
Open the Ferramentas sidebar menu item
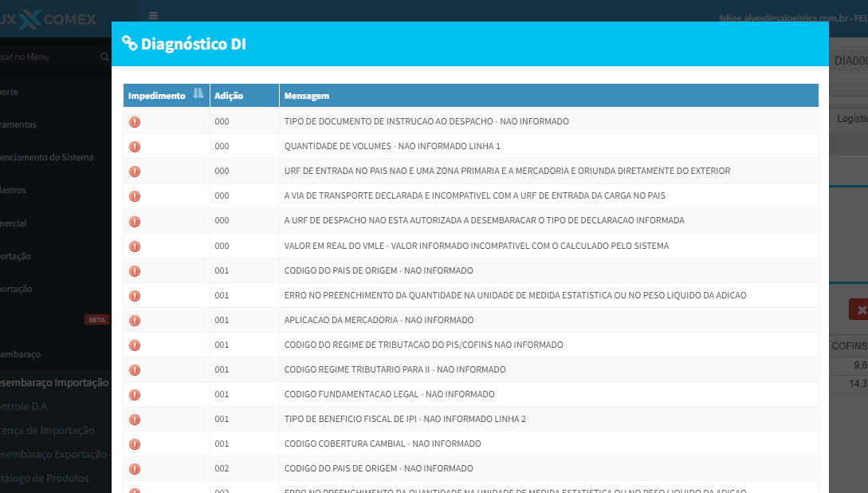pos(18,124)
